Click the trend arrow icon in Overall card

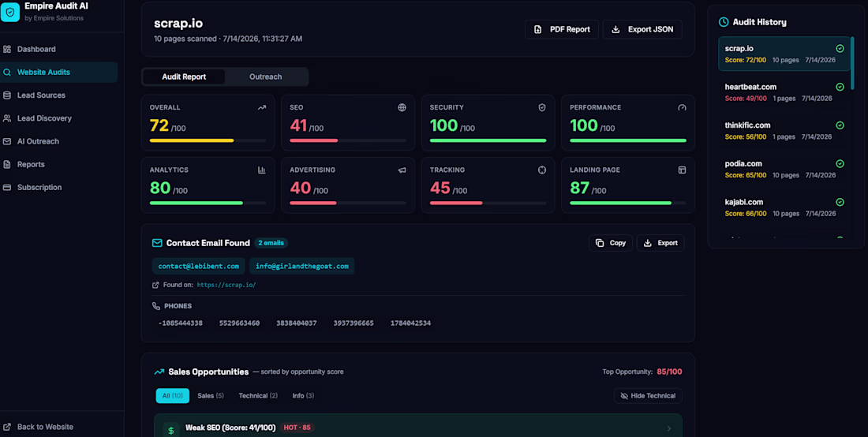pyautogui.click(x=262, y=107)
